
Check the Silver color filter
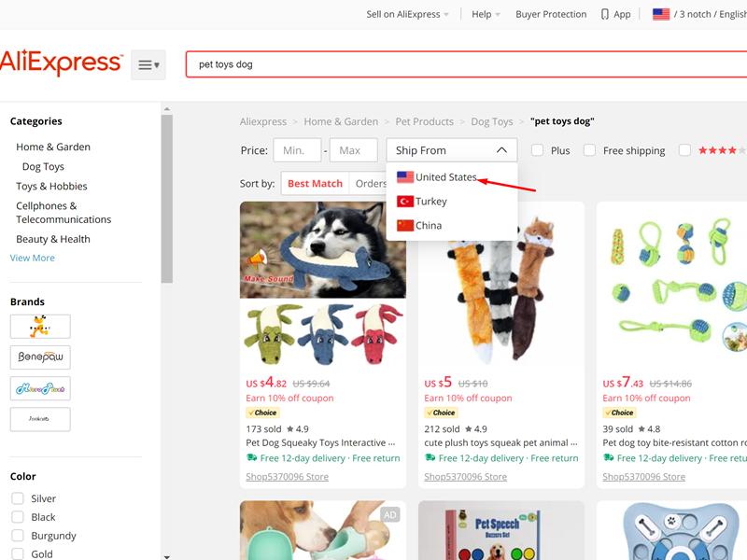(16, 498)
